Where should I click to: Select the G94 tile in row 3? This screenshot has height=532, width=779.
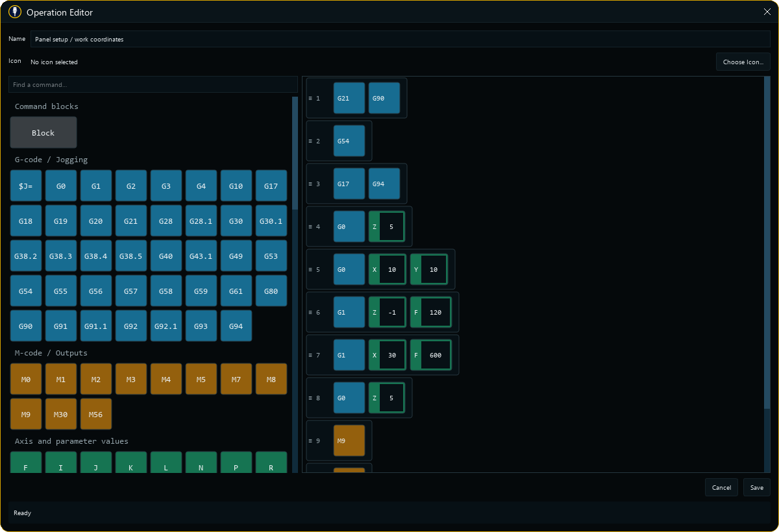coord(384,184)
